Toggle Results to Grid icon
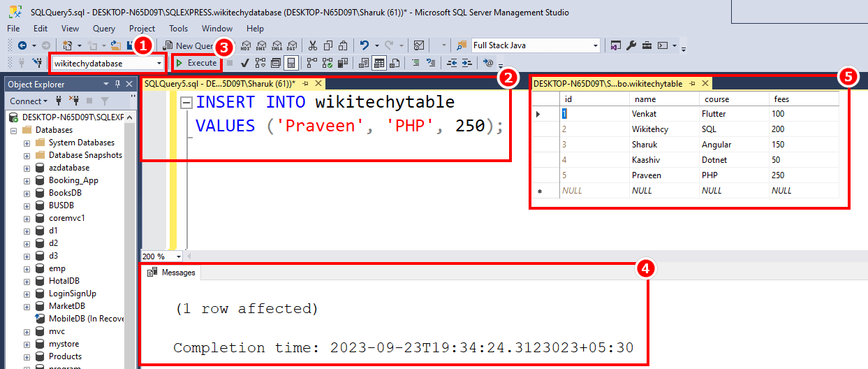This screenshot has width=868, height=369. [379, 63]
